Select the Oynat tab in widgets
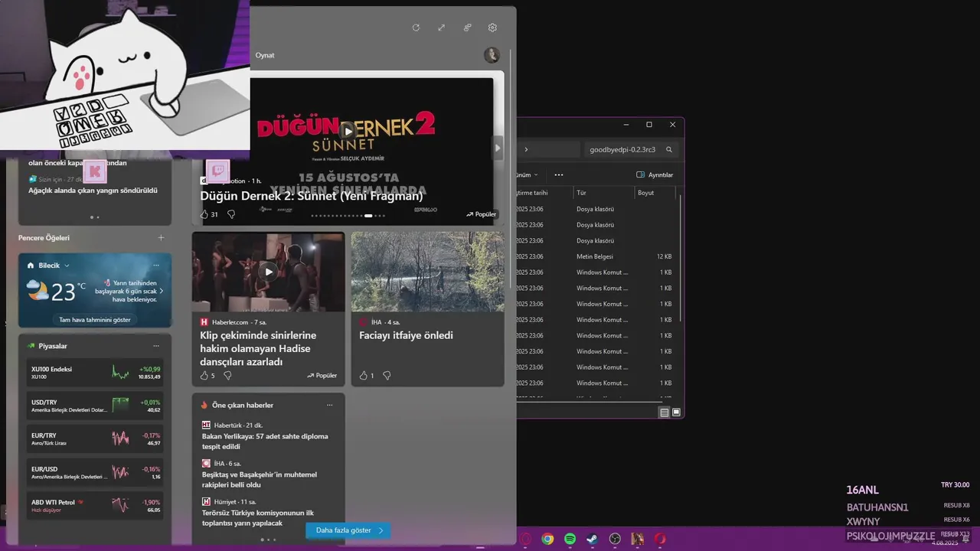Viewport: 980px width, 551px height. click(265, 55)
